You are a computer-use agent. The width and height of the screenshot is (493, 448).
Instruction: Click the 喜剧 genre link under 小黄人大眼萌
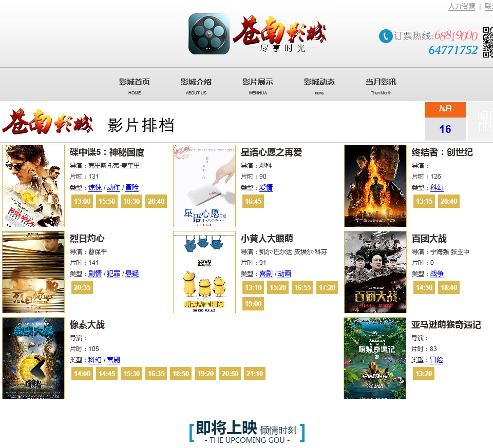coord(266,274)
